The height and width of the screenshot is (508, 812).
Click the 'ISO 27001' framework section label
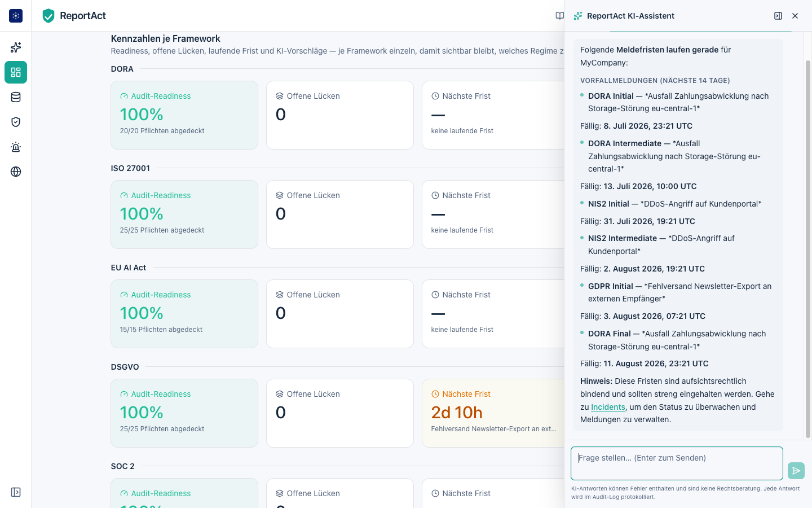click(130, 168)
